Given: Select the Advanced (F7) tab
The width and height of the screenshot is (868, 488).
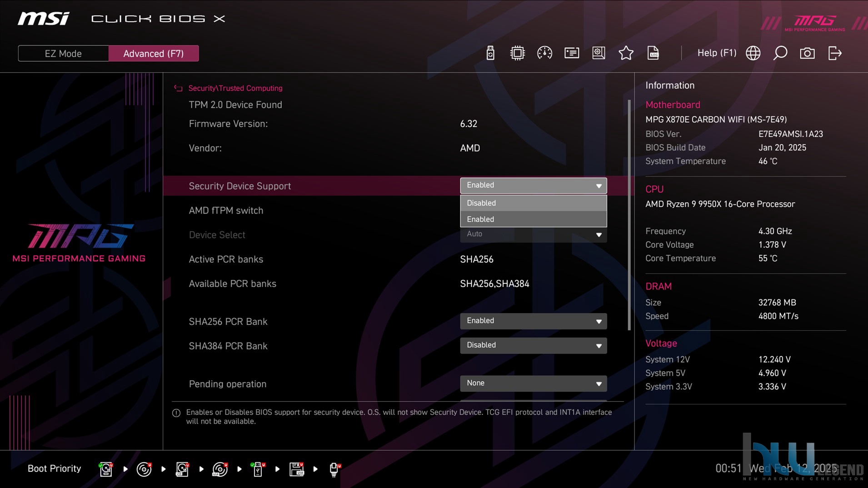Looking at the screenshot, I should (x=154, y=53).
